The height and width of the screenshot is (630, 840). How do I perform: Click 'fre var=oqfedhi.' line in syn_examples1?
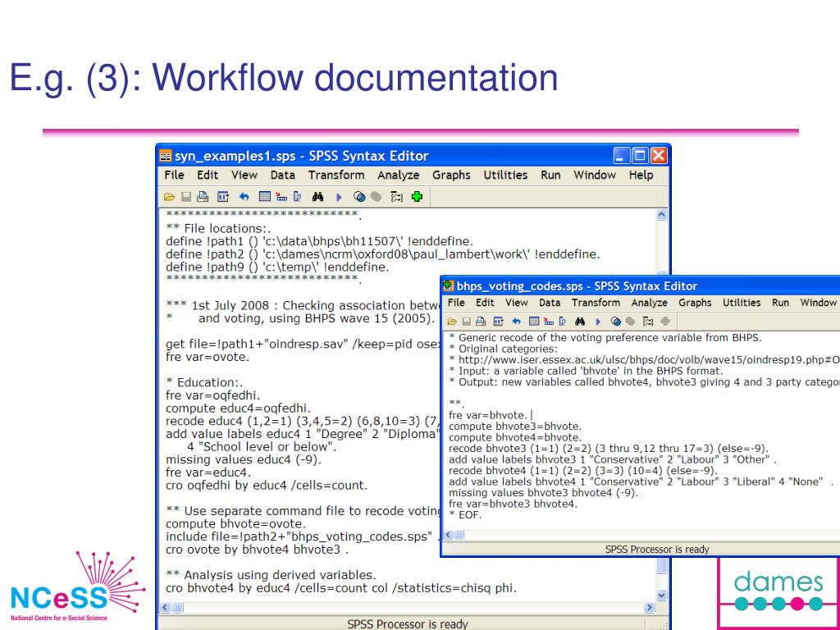point(212,396)
